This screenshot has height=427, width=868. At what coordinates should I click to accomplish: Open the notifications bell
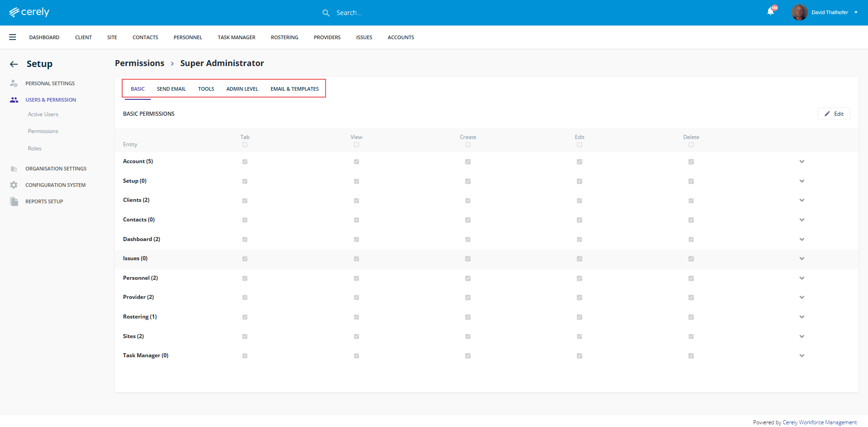click(770, 12)
